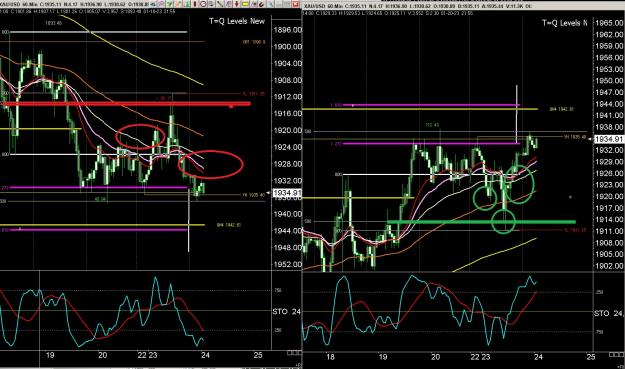This screenshot has width=625, height=369.
Task: Click 1902.00 on the right chart price axis
Action: pyautogui.click(x=609, y=266)
